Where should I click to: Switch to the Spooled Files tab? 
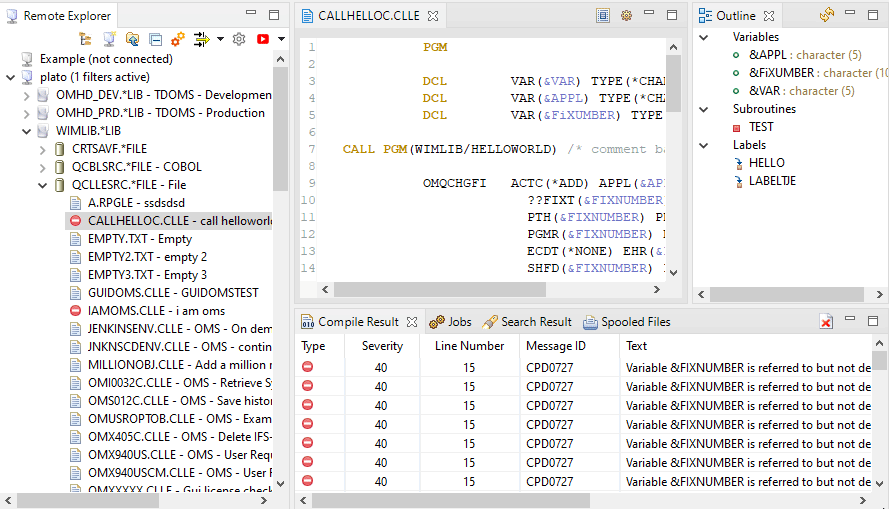pos(626,322)
